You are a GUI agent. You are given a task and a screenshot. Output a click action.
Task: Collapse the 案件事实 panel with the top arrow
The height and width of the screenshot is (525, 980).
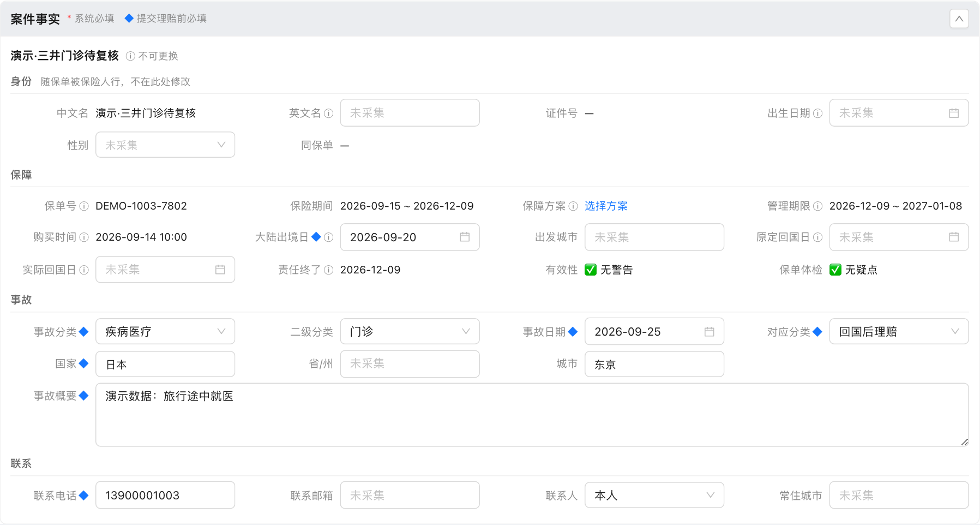pyautogui.click(x=959, y=19)
